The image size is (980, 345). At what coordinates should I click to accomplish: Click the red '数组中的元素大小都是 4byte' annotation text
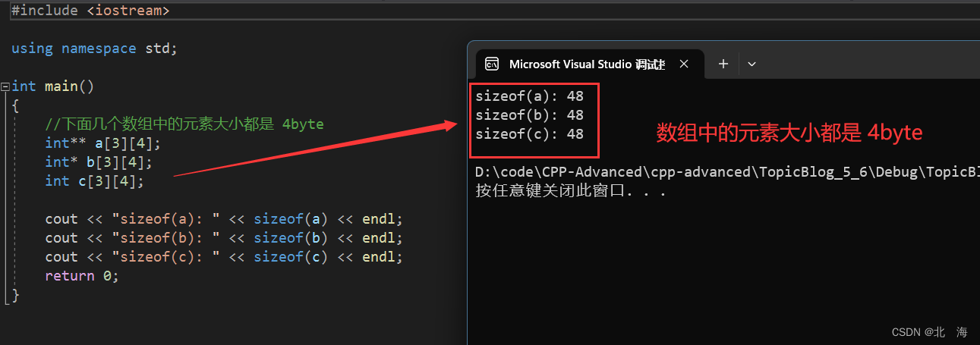point(789,133)
